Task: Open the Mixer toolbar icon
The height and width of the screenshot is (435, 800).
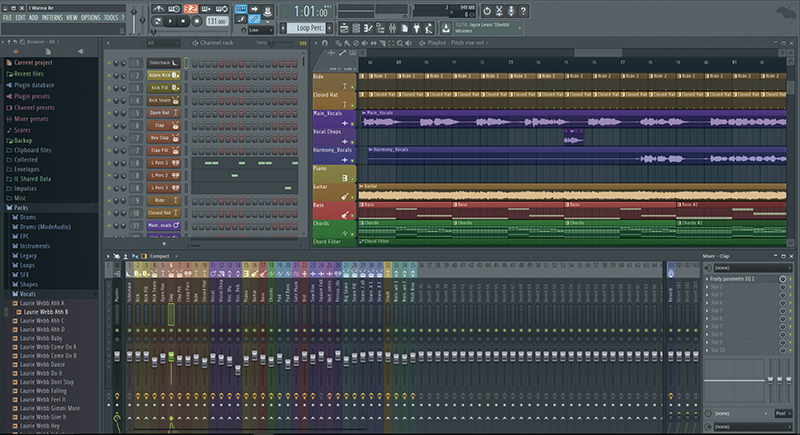Action: click(392, 28)
